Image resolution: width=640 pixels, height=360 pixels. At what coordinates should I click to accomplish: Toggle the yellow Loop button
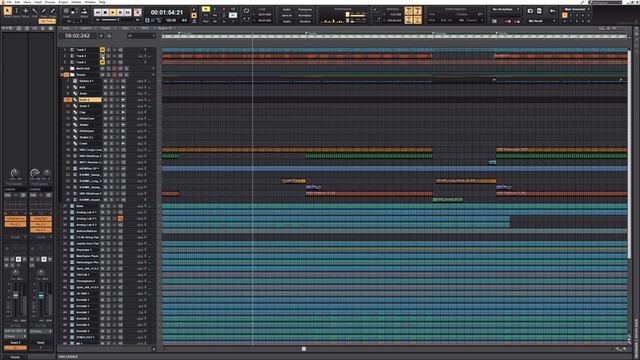[206, 9]
